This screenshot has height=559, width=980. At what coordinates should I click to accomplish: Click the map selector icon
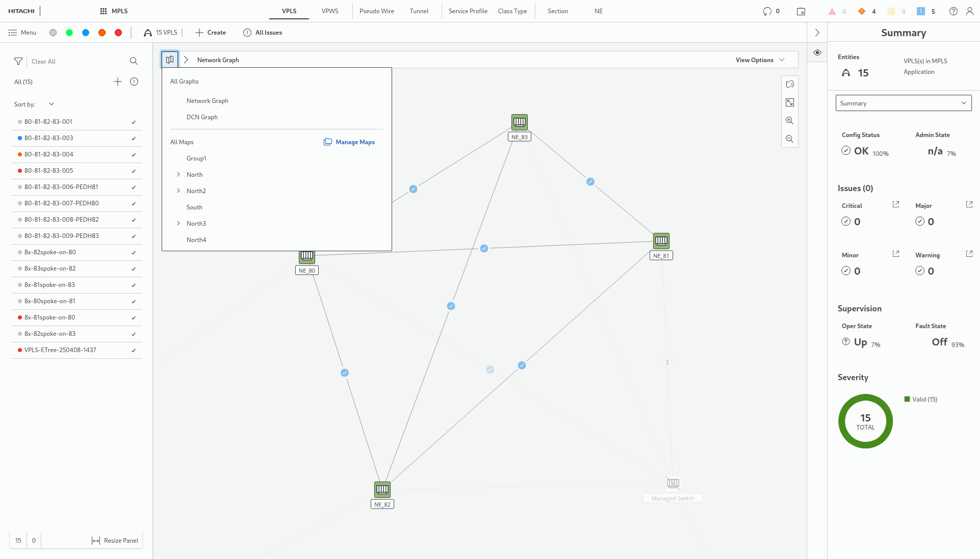(x=170, y=60)
